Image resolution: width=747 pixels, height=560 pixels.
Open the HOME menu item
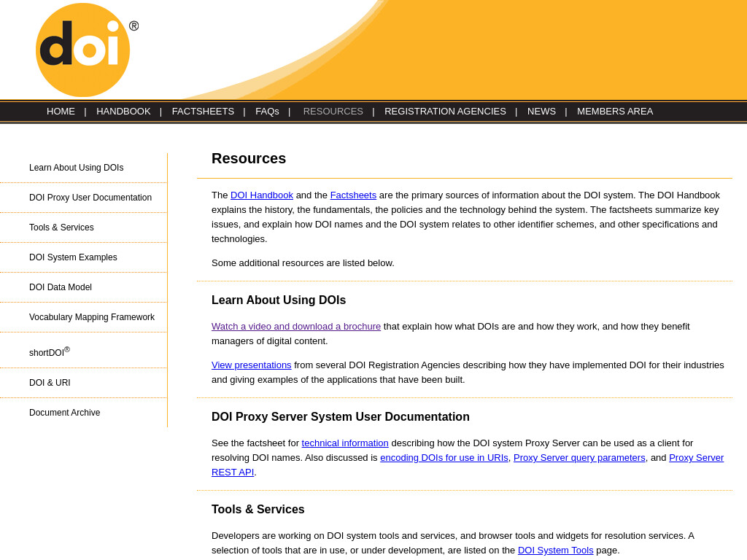point(61,112)
